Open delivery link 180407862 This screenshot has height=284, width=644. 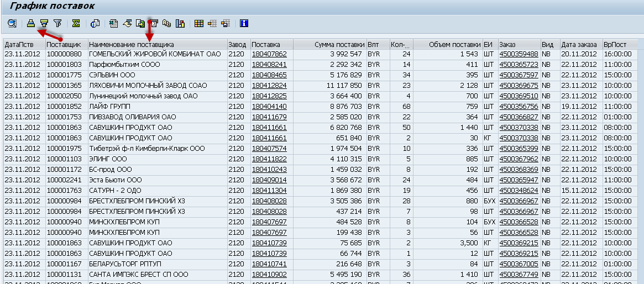coord(269,54)
